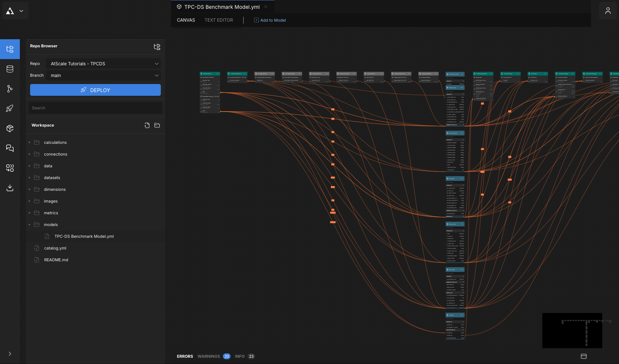The image size is (619, 364).
Task: Open the git branch sidebar icon
Action: (x=10, y=88)
